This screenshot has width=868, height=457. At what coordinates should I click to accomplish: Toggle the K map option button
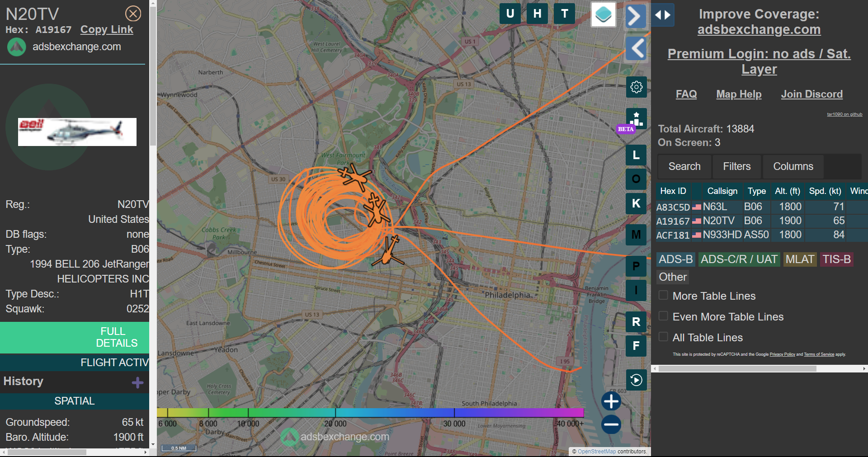636,203
